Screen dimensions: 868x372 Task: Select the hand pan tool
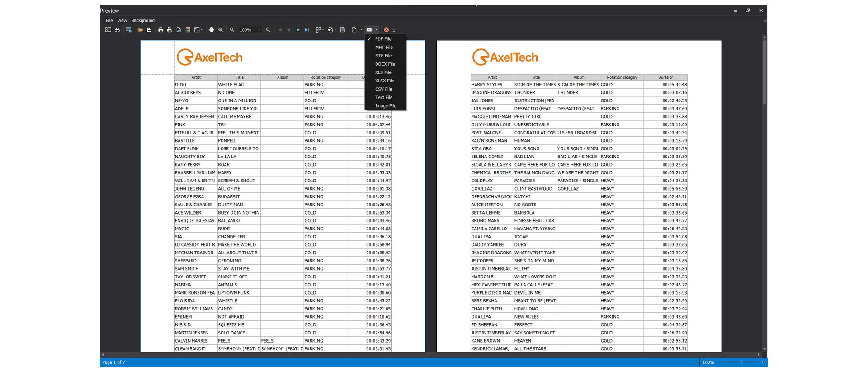pos(211,30)
